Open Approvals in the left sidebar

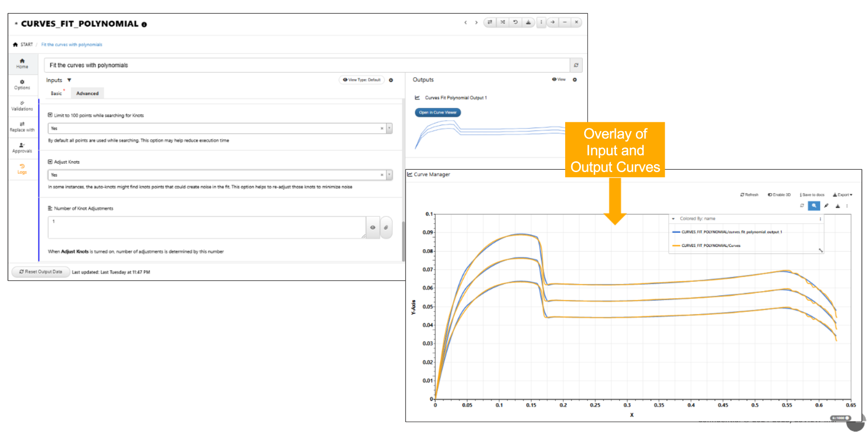point(22,148)
